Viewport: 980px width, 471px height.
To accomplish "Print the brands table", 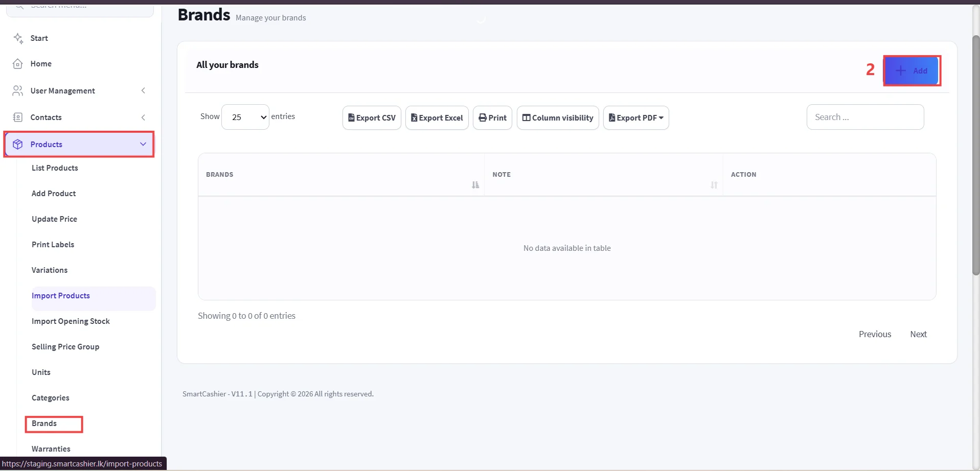I will tap(492, 117).
